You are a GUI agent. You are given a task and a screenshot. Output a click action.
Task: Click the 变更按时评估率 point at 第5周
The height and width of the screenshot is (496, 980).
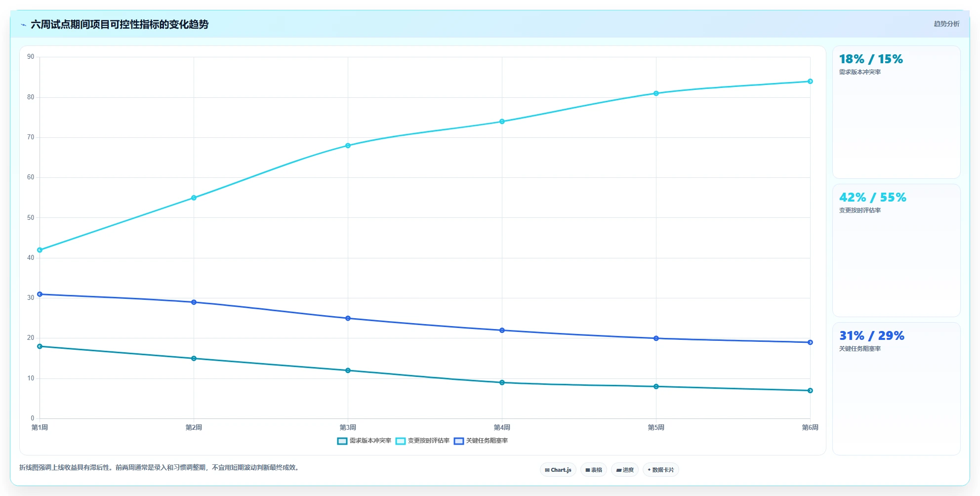[656, 93]
